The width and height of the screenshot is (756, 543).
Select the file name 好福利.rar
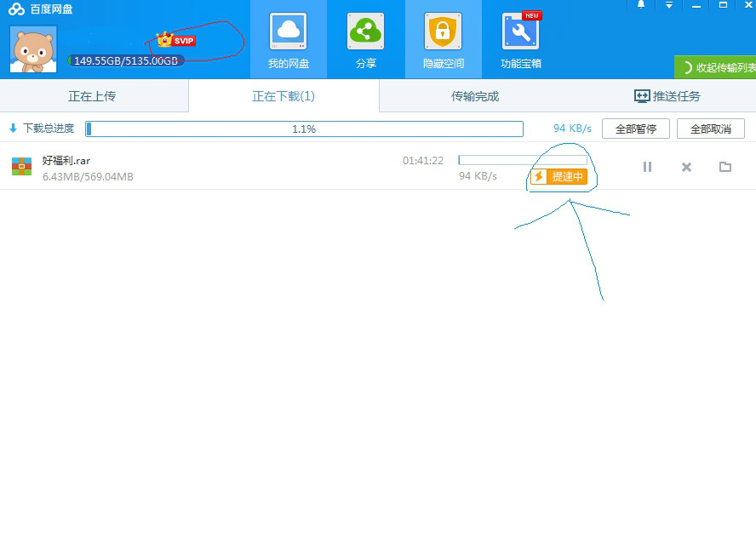pos(66,161)
